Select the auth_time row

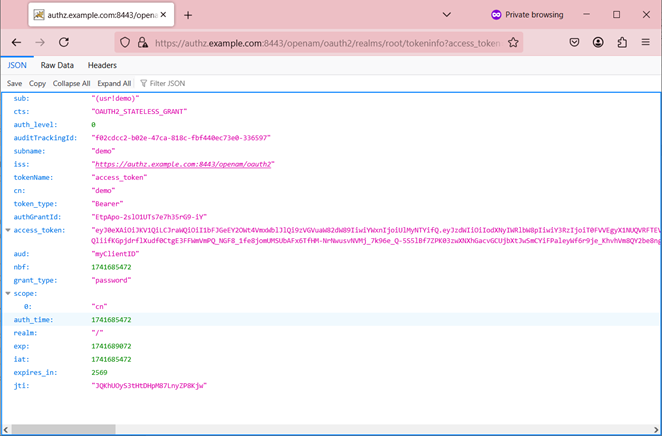coord(331,320)
